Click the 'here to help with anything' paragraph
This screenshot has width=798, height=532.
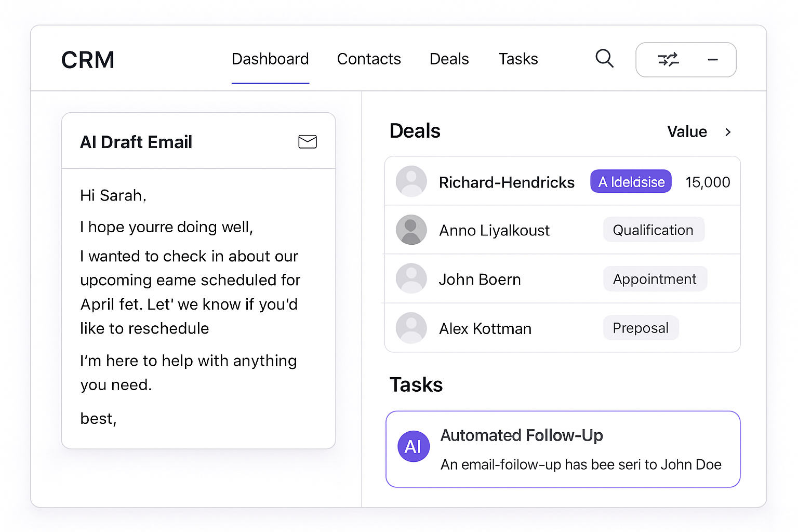click(189, 373)
